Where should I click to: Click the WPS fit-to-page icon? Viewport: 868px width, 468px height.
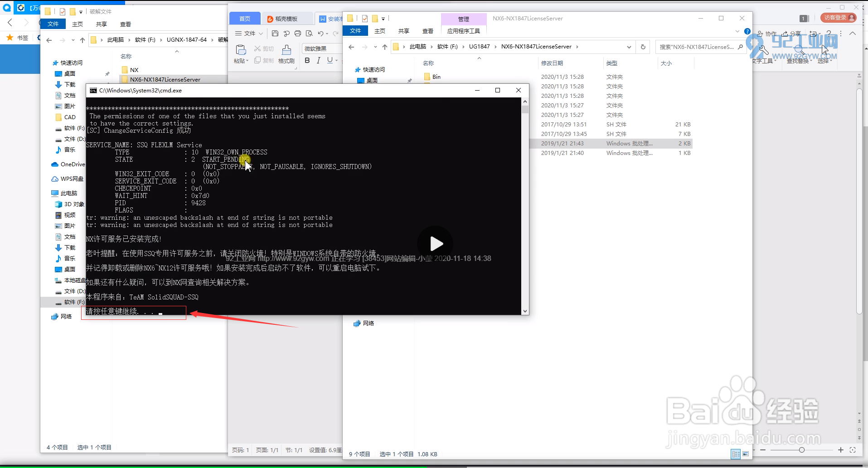[x=853, y=450]
